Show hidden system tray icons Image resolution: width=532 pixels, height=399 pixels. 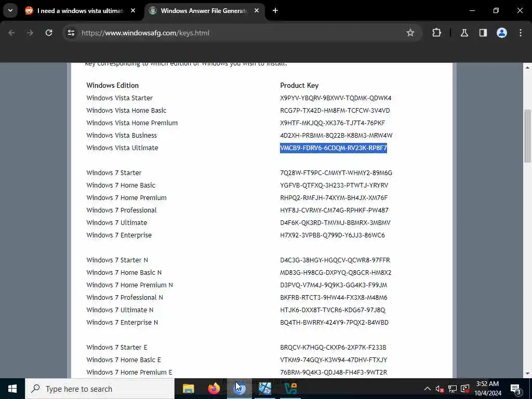pyautogui.click(x=428, y=389)
